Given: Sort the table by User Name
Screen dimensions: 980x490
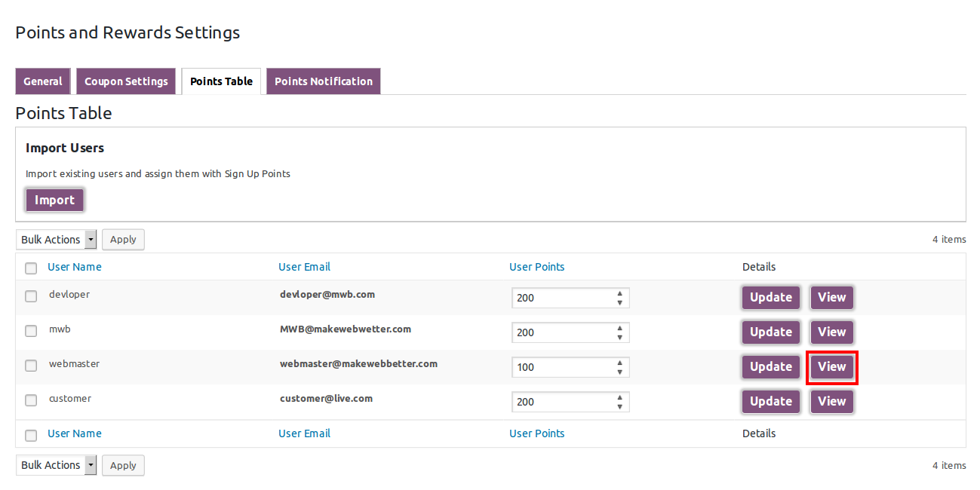Looking at the screenshot, I should pos(74,266).
